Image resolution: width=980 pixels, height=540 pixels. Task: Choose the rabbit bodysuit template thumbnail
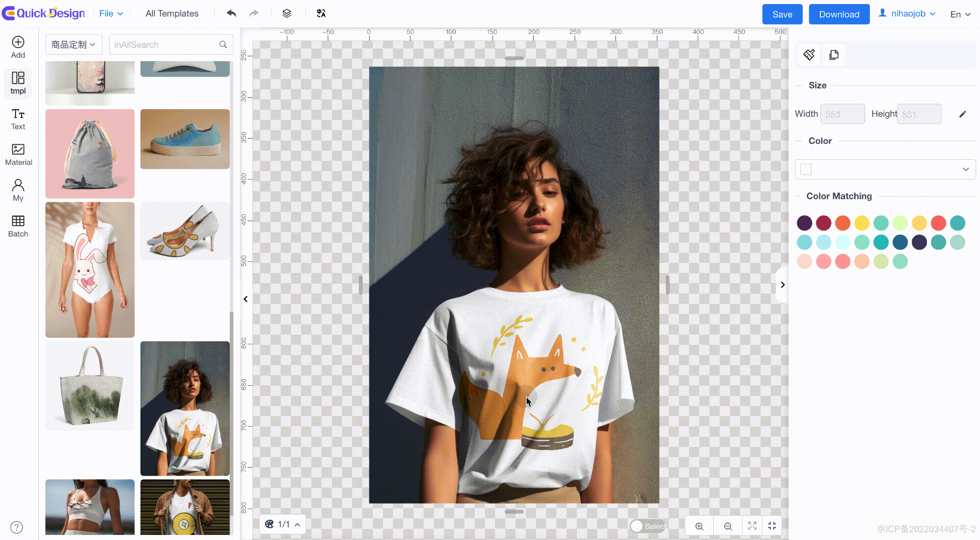click(90, 270)
